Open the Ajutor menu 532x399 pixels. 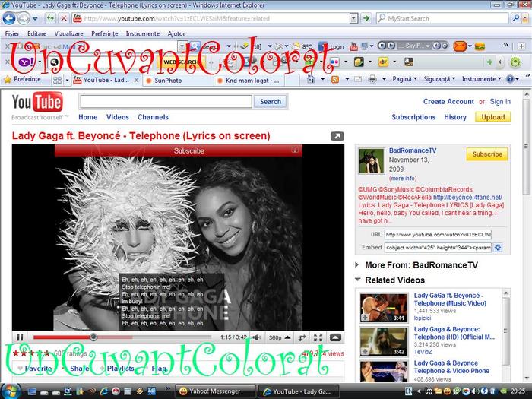click(x=176, y=33)
